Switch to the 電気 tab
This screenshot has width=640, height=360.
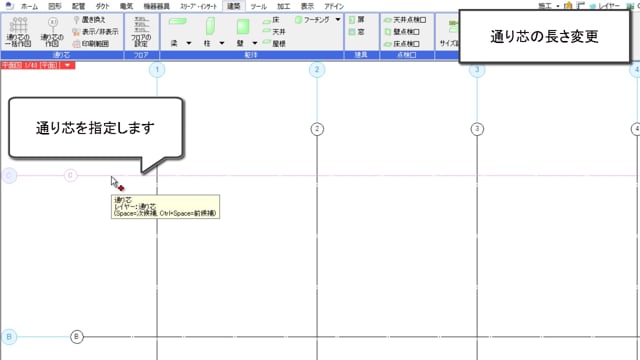click(126, 6)
